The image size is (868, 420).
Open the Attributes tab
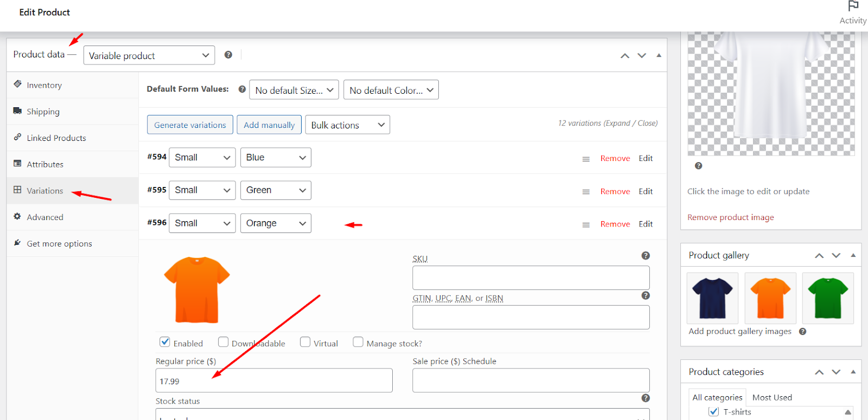[x=73, y=164]
